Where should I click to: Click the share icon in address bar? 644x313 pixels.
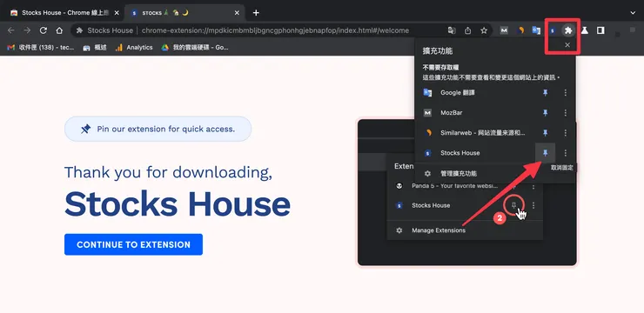pyautogui.click(x=468, y=30)
